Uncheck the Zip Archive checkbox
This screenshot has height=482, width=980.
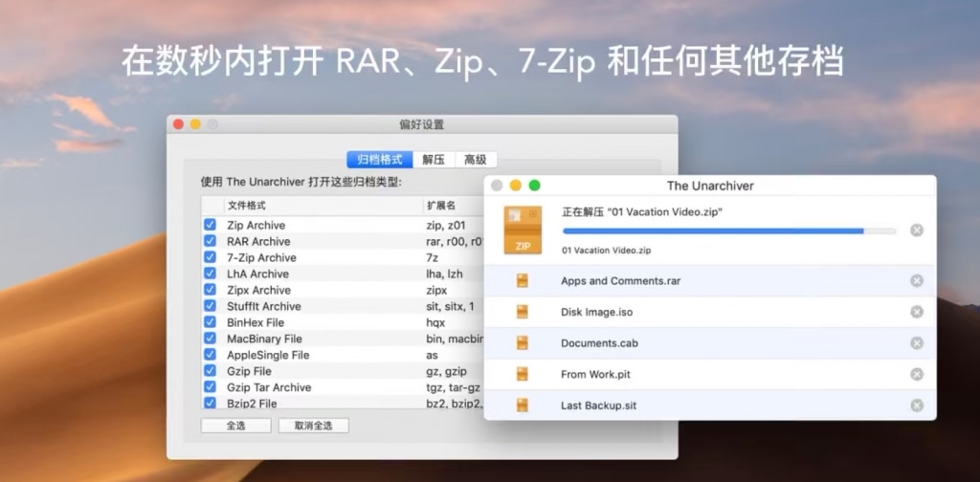point(210,226)
